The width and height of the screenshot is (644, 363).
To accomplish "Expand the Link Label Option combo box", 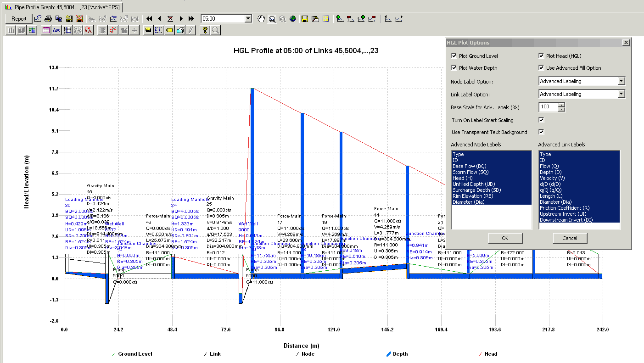I will tap(622, 94).
